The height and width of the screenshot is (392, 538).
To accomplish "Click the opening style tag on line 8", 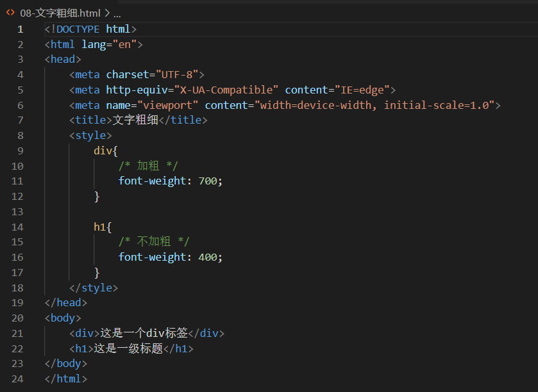I will 90,135.
